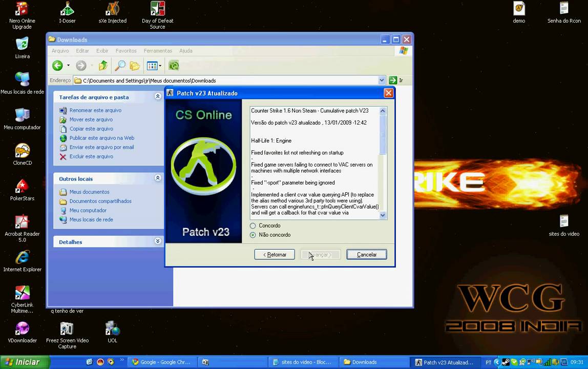Open Arquivo menu in Downloads window
588x369 pixels.
60,51
